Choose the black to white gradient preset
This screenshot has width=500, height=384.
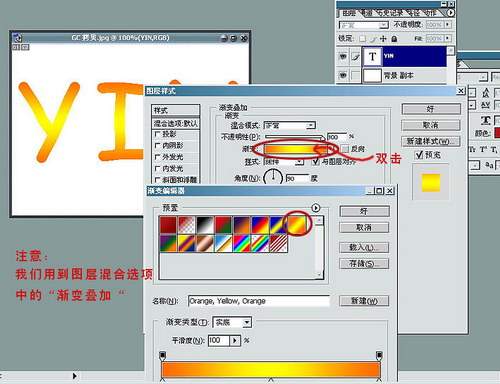pyautogui.click(x=205, y=225)
